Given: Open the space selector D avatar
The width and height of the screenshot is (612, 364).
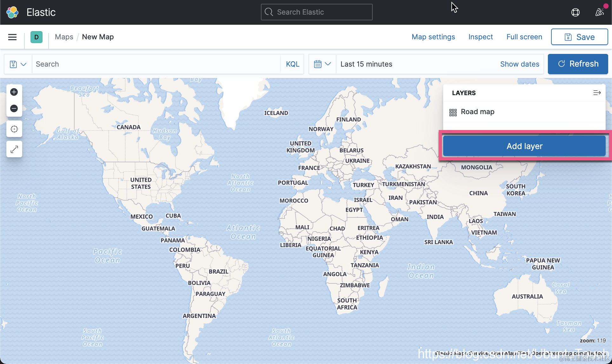Looking at the screenshot, I should pyautogui.click(x=37, y=37).
